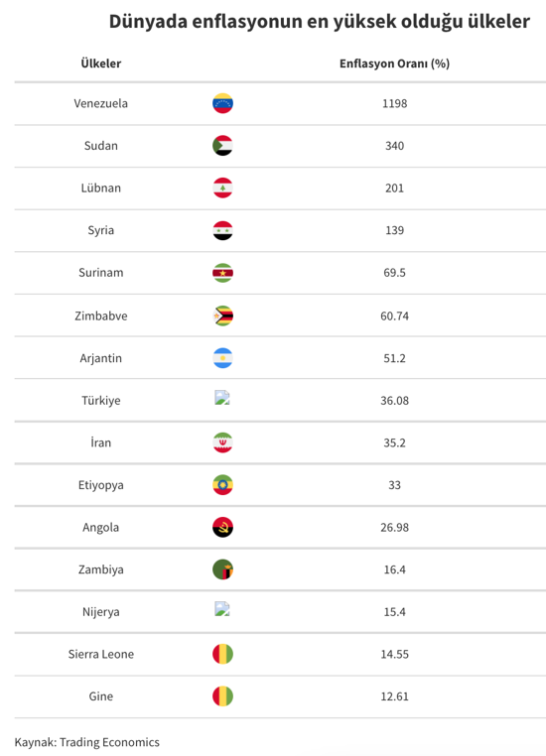This screenshot has height=756, width=546.
Task: Click the Sudan flag icon
Action: point(222,146)
